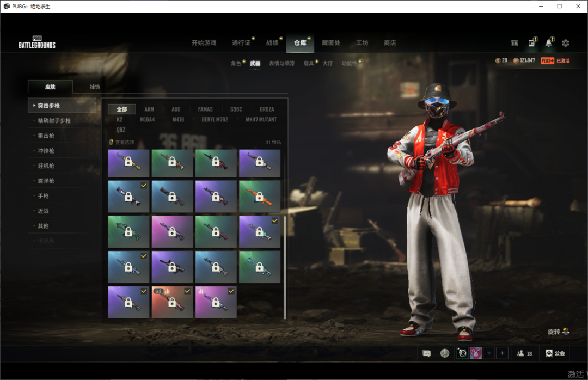Image resolution: width=588 pixels, height=380 pixels.
Task: Click the round radar icon next to chat
Action: tap(445, 353)
